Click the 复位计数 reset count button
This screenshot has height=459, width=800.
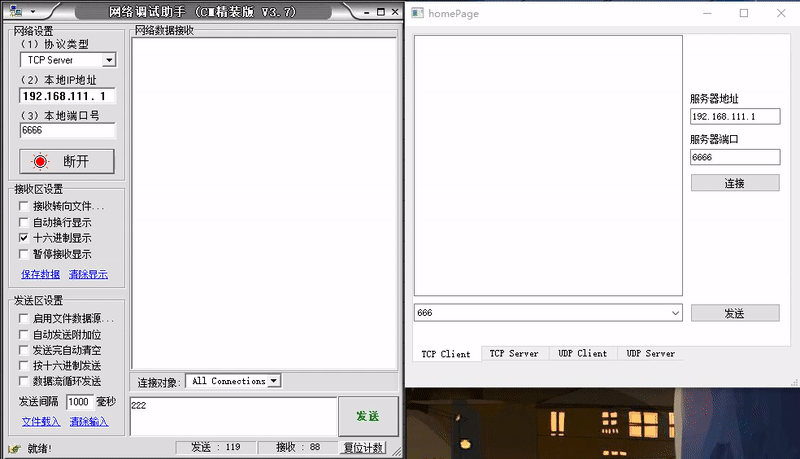pos(362,448)
